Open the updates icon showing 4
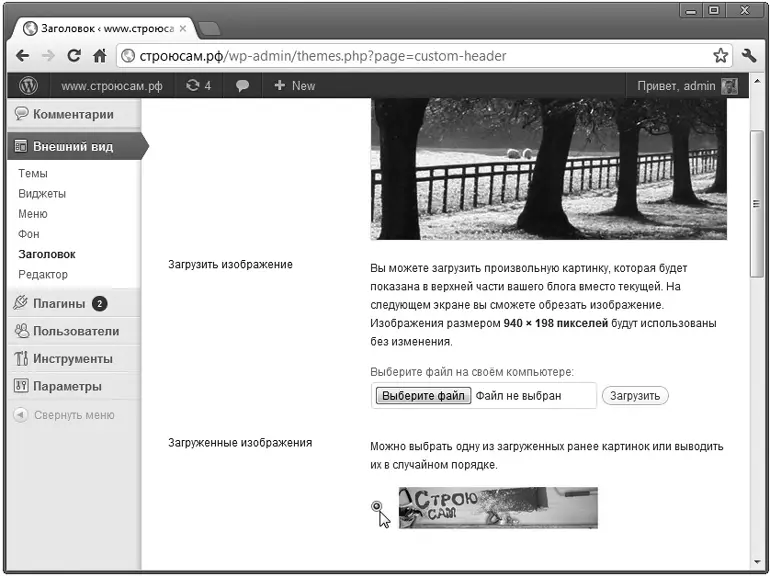Image resolution: width=770 pixels, height=577 pixels. click(198, 86)
